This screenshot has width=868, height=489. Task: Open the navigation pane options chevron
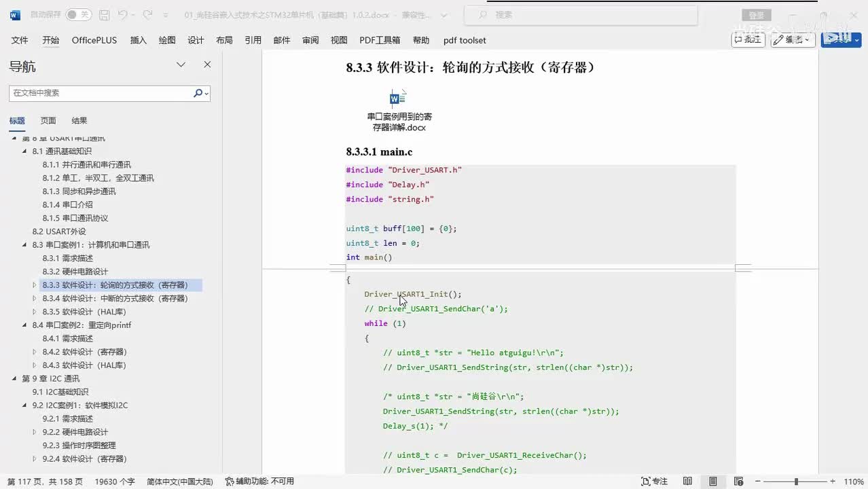pos(181,65)
